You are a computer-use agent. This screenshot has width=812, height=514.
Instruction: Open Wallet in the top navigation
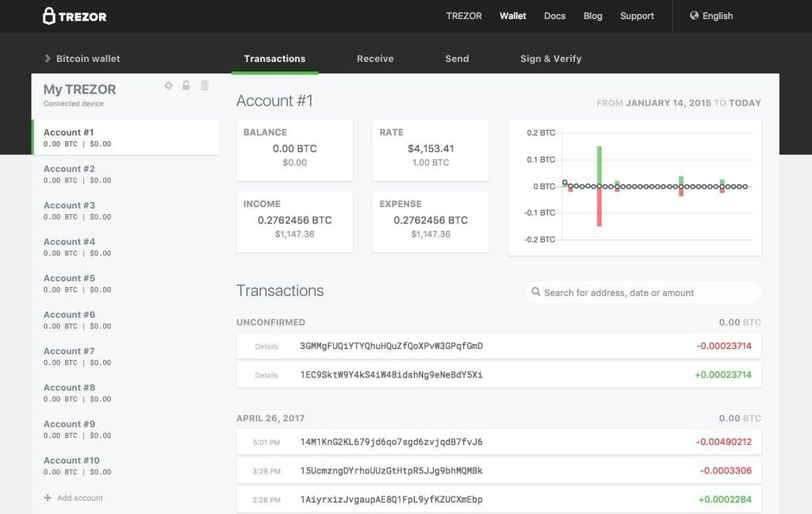pyautogui.click(x=513, y=16)
